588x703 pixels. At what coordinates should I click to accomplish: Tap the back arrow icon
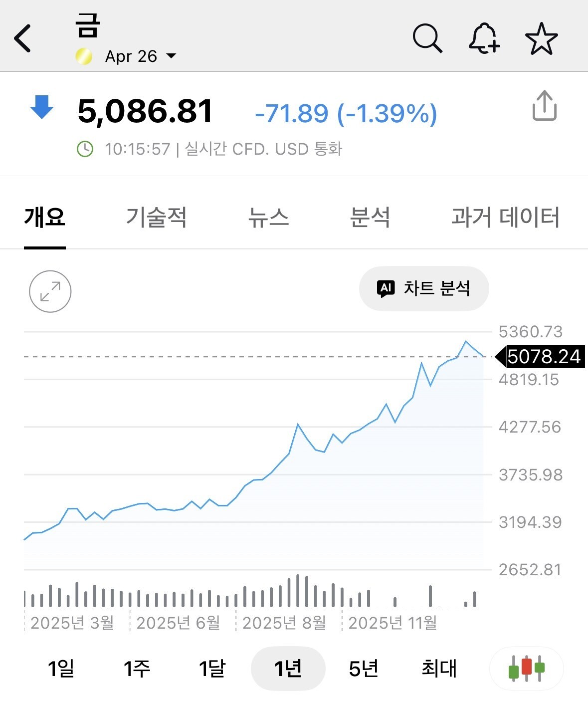[23, 38]
